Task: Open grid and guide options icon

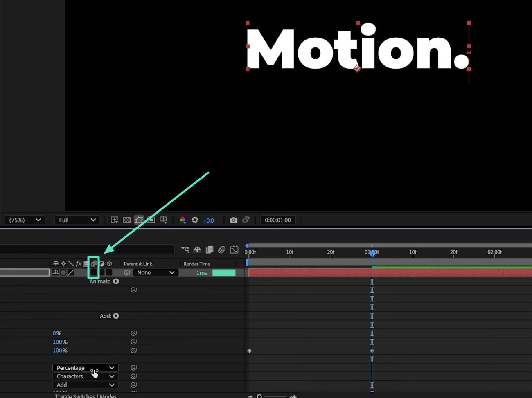Action: coord(163,220)
